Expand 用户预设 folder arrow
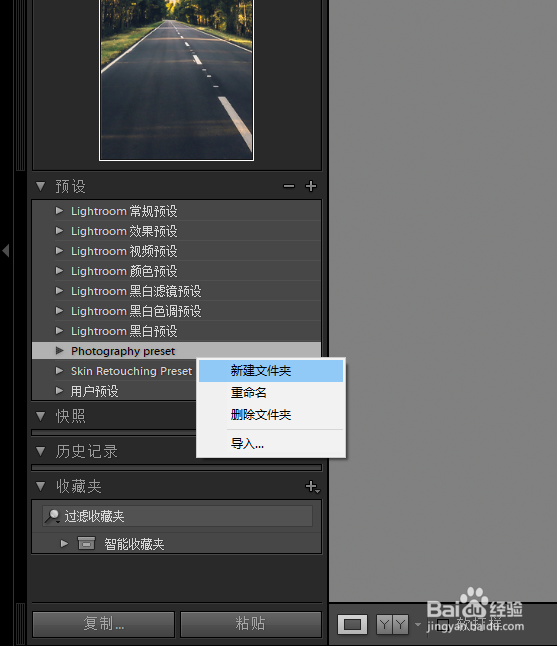The width and height of the screenshot is (557, 646). [59, 391]
